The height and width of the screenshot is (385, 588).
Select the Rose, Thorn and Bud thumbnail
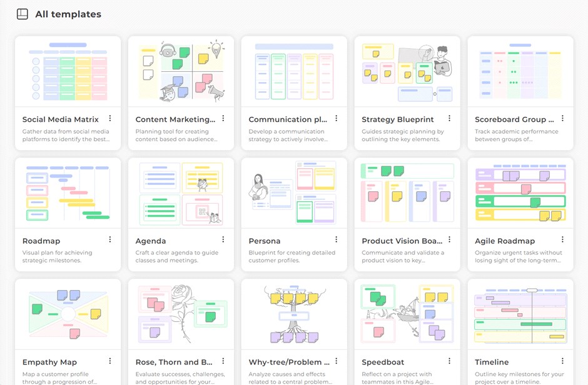point(181,314)
